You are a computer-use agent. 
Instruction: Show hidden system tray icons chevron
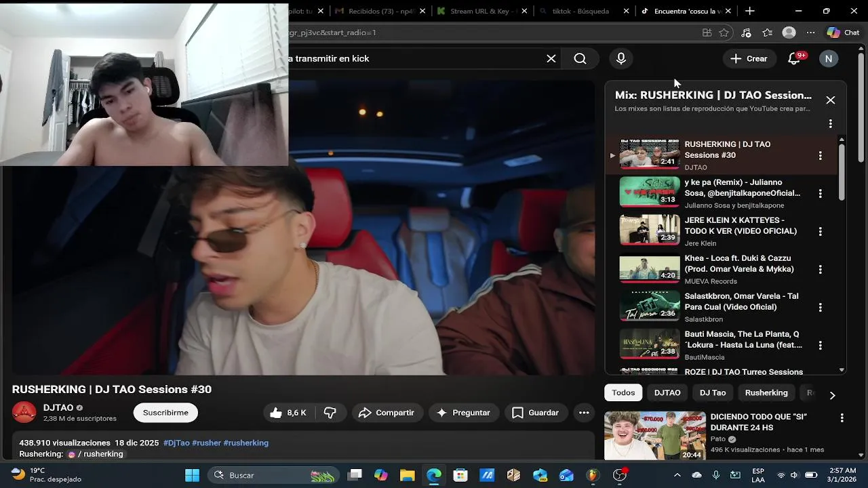click(x=677, y=475)
